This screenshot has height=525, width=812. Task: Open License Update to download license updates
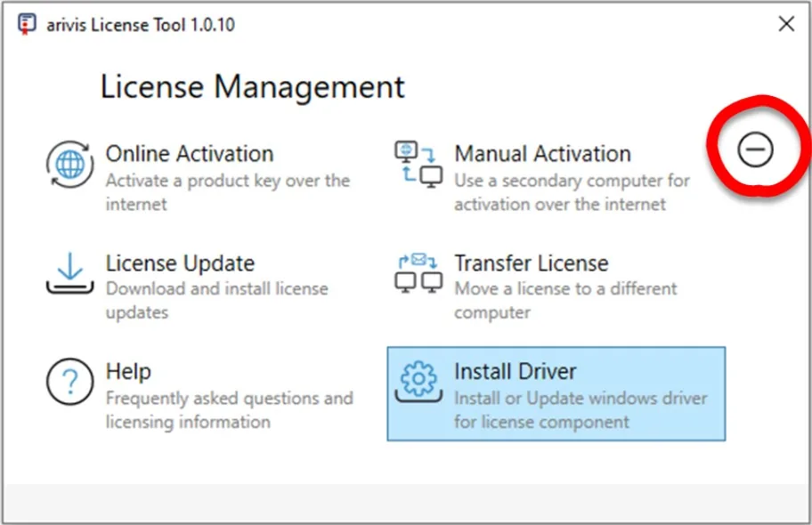point(179,262)
